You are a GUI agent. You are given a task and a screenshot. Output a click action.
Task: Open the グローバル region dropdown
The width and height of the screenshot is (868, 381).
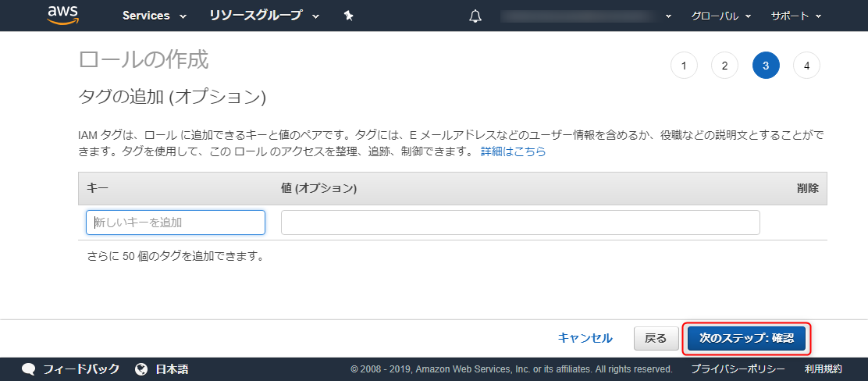pyautogui.click(x=720, y=16)
